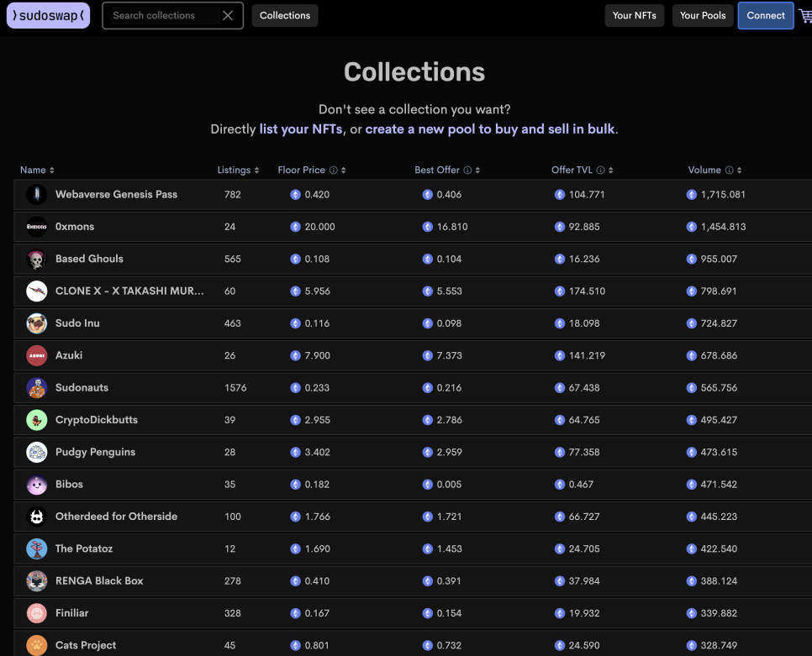This screenshot has width=812, height=656.
Task: Open CLONE X - X TAKASHI MUR... name
Action: pos(129,291)
